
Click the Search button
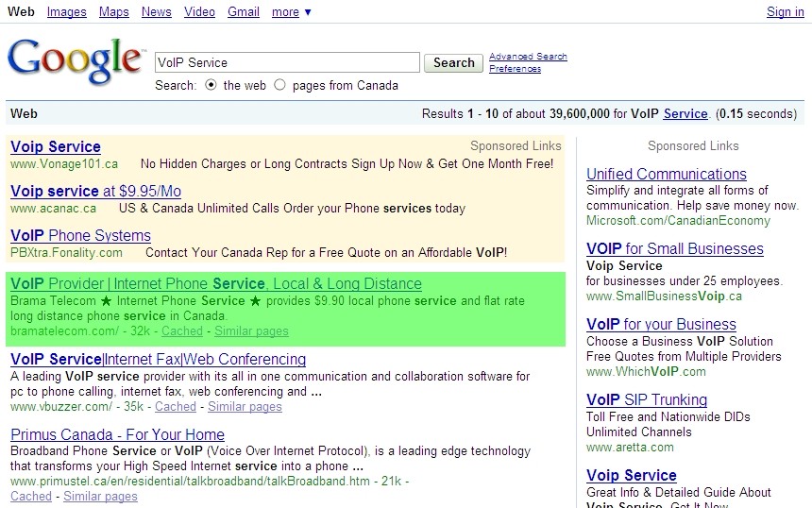coord(453,62)
